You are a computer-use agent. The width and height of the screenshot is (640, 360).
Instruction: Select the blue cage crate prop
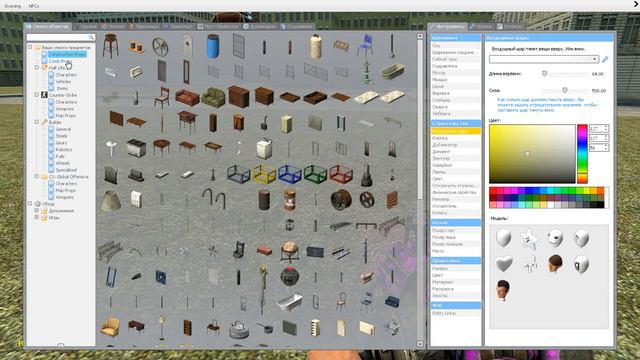[290, 174]
